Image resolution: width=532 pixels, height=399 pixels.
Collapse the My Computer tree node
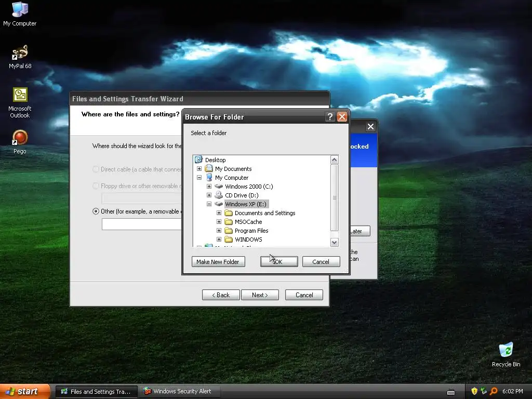[199, 178]
